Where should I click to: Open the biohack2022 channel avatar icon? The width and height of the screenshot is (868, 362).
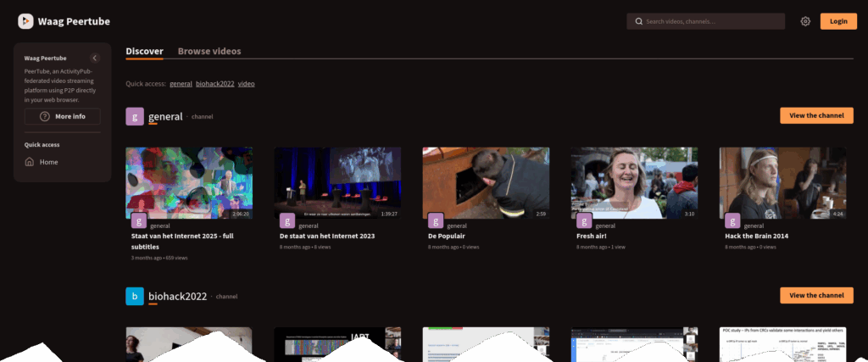click(x=134, y=296)
